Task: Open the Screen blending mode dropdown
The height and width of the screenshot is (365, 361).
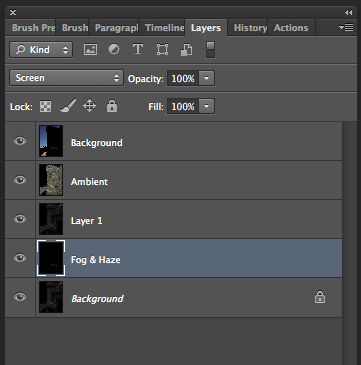Action: pos(66,78)
